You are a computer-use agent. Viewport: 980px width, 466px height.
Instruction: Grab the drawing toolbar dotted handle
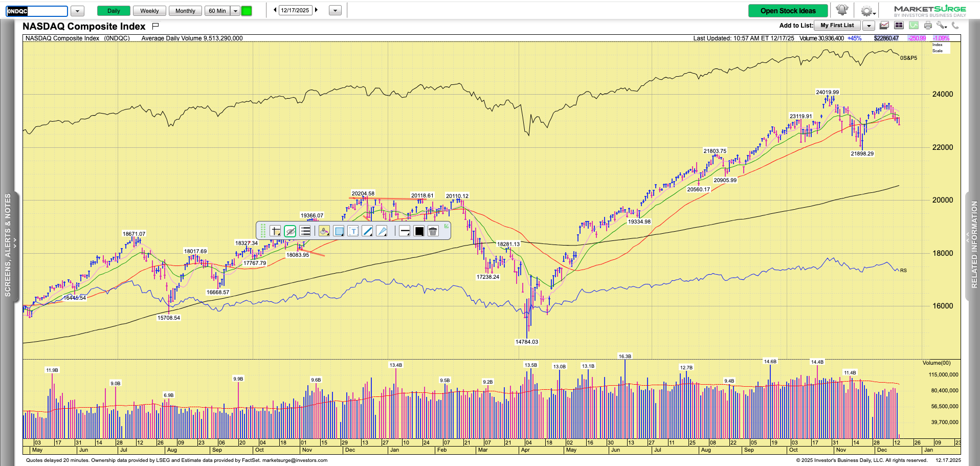tap(263, 231)
